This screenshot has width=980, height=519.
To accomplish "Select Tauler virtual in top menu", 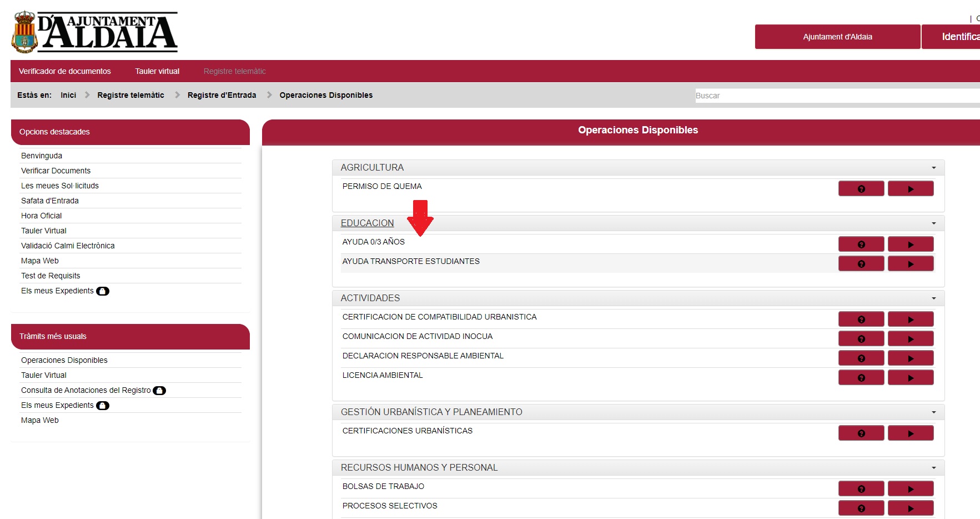I will (x=157, y=71).
